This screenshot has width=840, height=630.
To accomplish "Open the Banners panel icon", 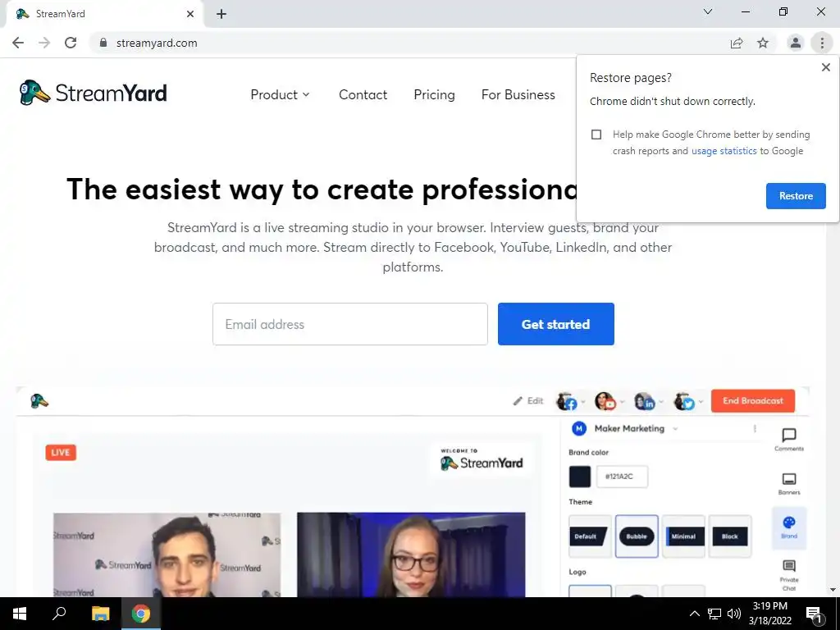I will tap(789, 483).
